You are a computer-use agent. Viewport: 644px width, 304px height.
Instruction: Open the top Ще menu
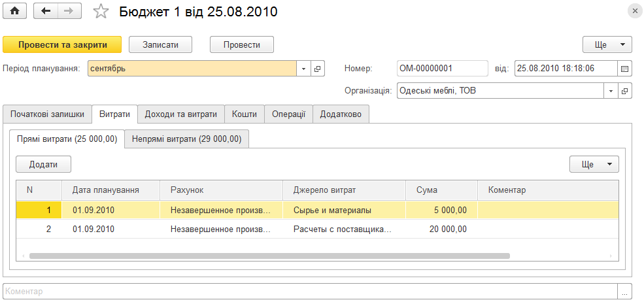tap(607, 44)
